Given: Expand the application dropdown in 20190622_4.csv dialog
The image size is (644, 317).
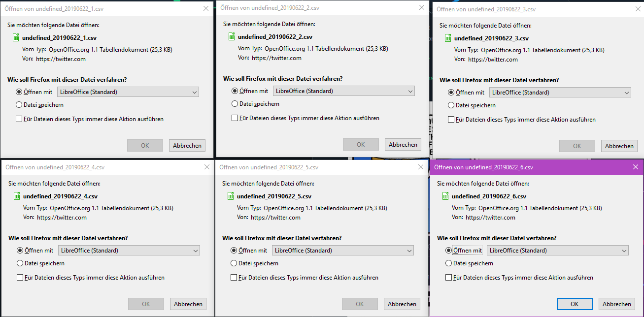Looking at the screenshot, I should click(129, 251).
